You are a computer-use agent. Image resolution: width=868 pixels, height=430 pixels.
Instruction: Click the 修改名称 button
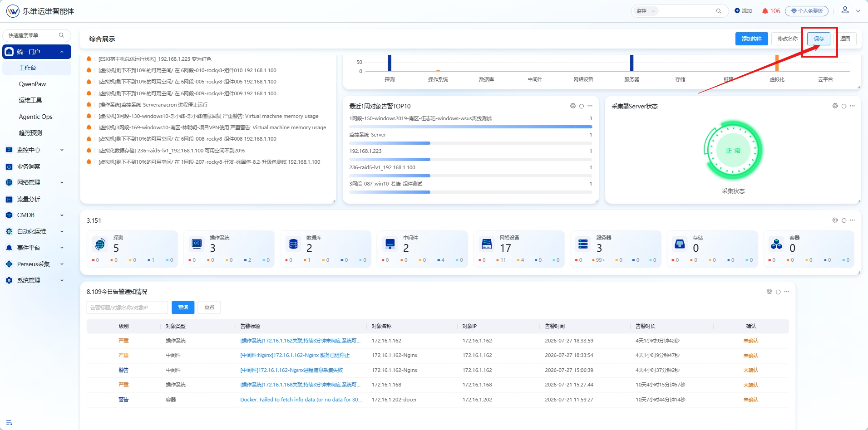(788, 39)
